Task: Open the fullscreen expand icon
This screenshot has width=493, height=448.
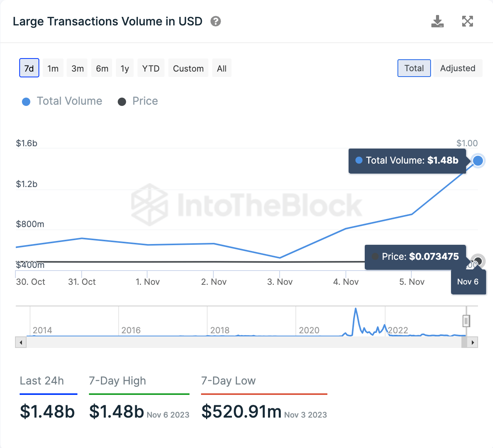Action: 467,22
